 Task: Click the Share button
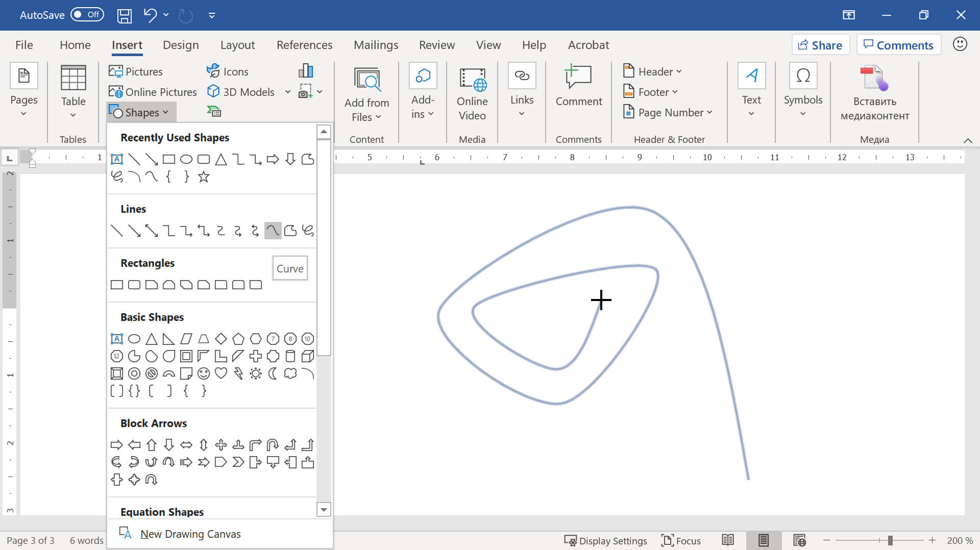tap(820, 45)
